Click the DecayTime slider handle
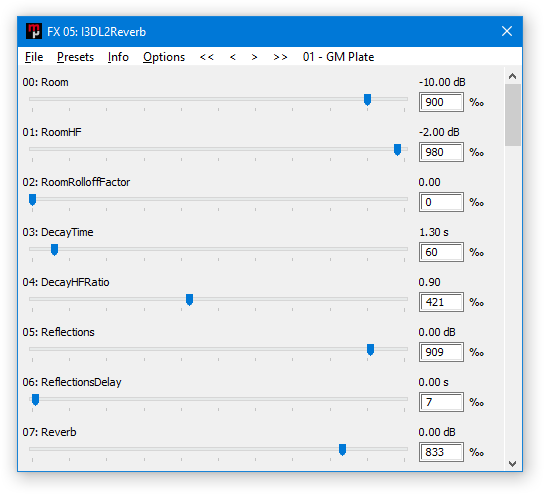The width and height of the screenshot is (544, 494). (x=54, y=249)
